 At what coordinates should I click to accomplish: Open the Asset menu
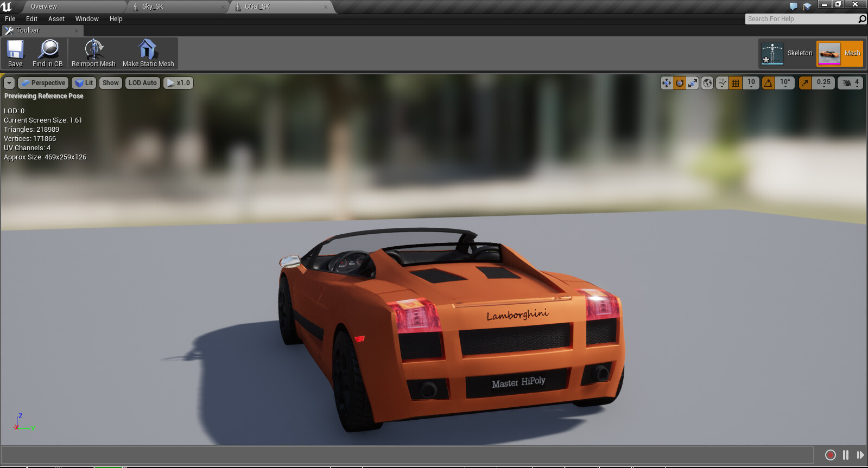click(56, 19)
